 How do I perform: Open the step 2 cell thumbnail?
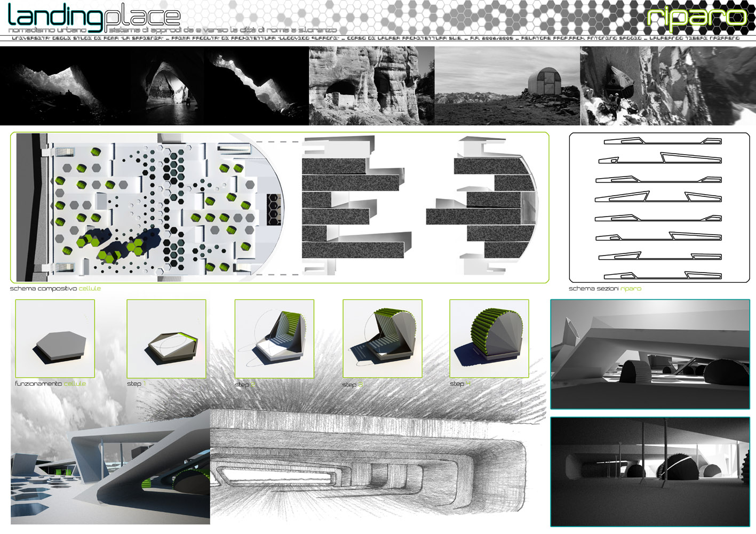click(274, 339)
